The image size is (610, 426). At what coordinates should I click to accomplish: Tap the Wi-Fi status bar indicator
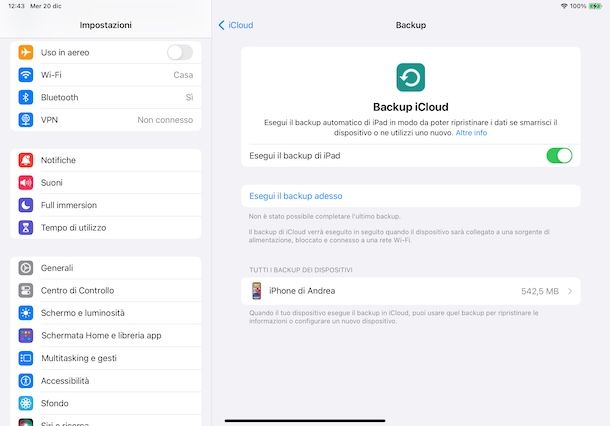point(564,6)
